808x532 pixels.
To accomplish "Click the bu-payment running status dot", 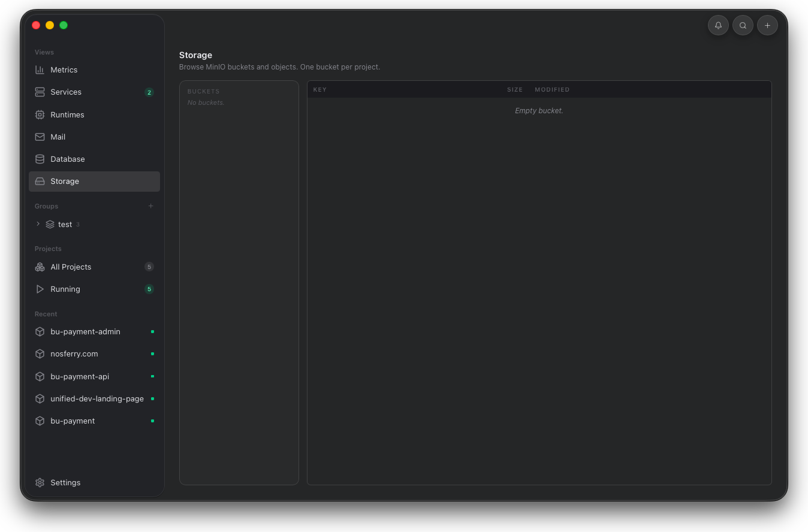I will point(152,421).
